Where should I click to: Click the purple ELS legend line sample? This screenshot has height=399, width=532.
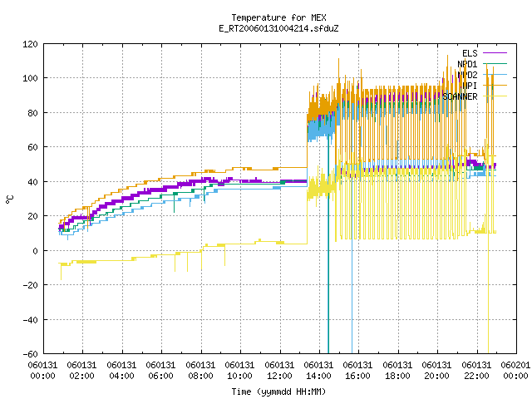click(x=495, y=53)
